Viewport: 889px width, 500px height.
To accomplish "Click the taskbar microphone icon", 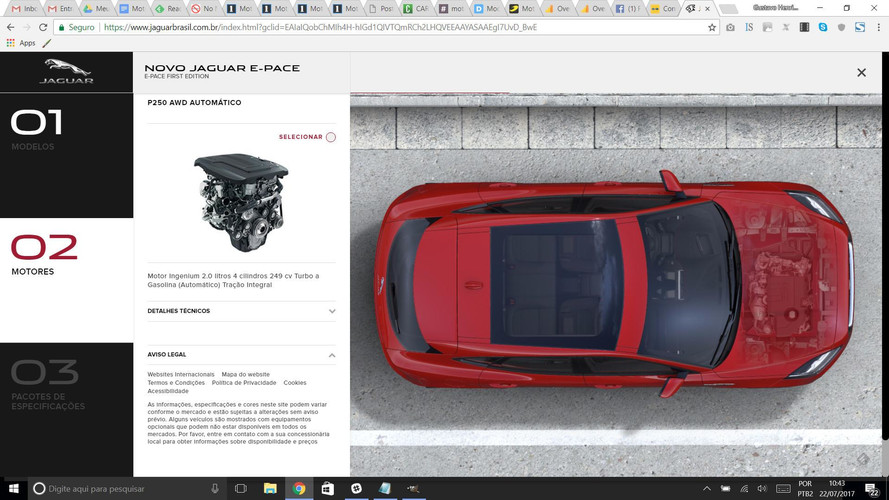I will [x=215, y=489].
